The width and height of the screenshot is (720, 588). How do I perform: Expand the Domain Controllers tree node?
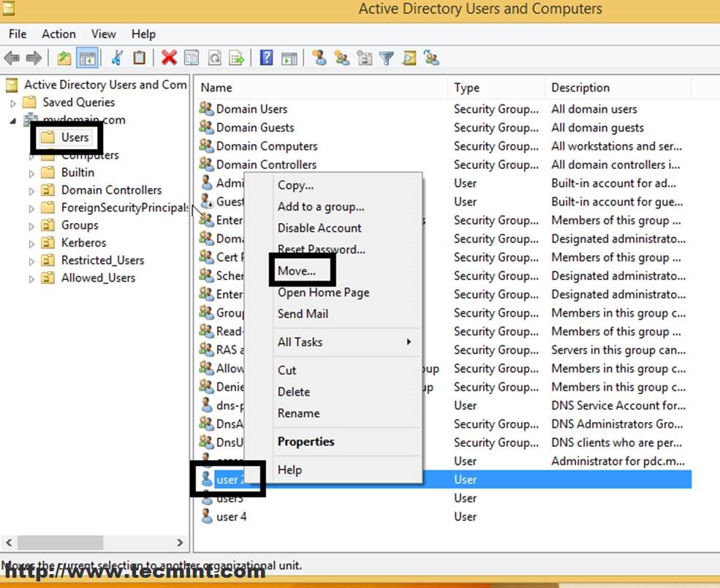[x=31, y=191]
